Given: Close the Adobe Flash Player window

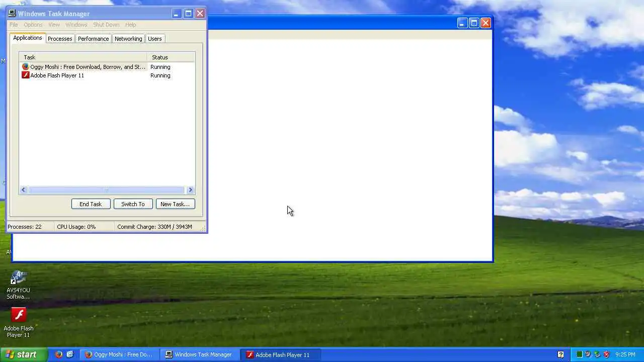Looking at the screenshot, I should click(486, 23).
